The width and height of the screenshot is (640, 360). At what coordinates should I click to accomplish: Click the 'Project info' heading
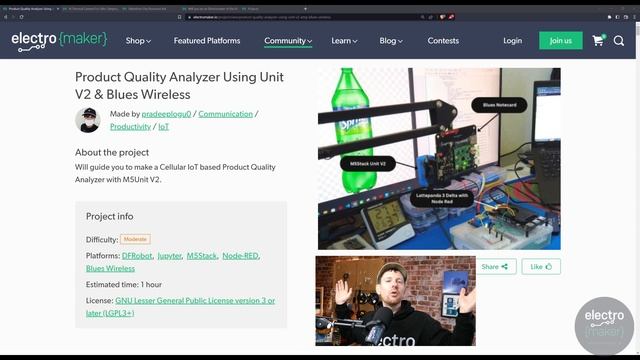[x=109, y=216]
